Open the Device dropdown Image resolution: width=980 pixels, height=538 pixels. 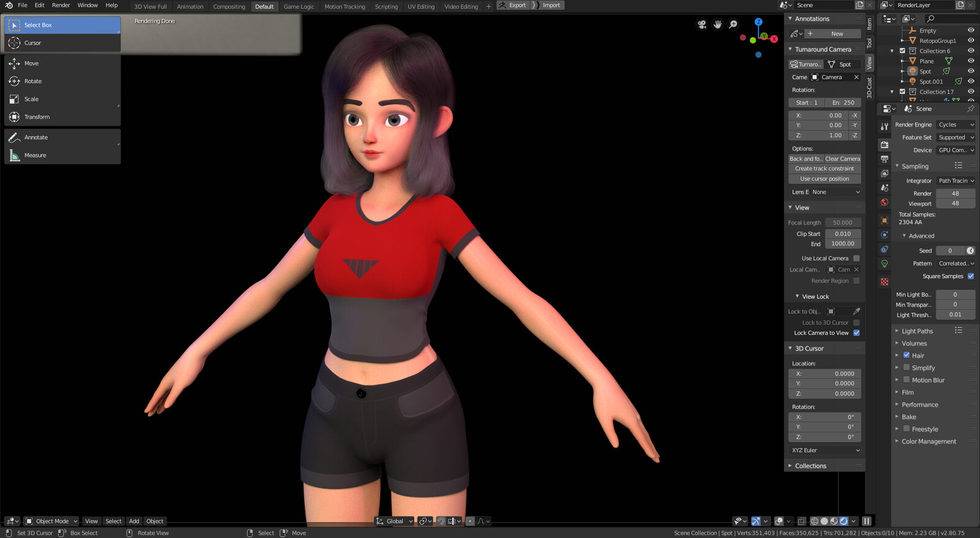tap(956, 150)
